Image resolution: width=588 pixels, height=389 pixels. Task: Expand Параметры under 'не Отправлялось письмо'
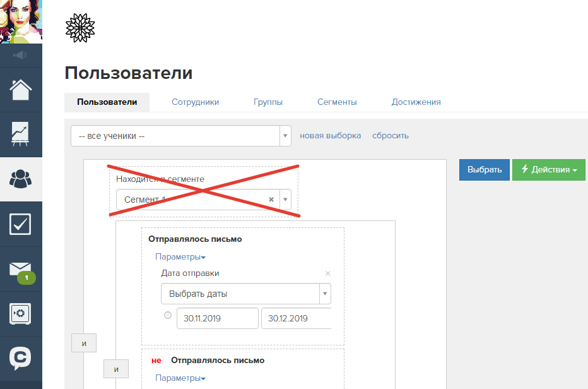tap(180, 378)
